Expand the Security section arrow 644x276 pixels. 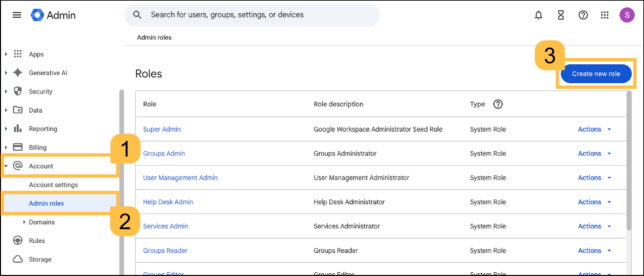click(6, 91)
